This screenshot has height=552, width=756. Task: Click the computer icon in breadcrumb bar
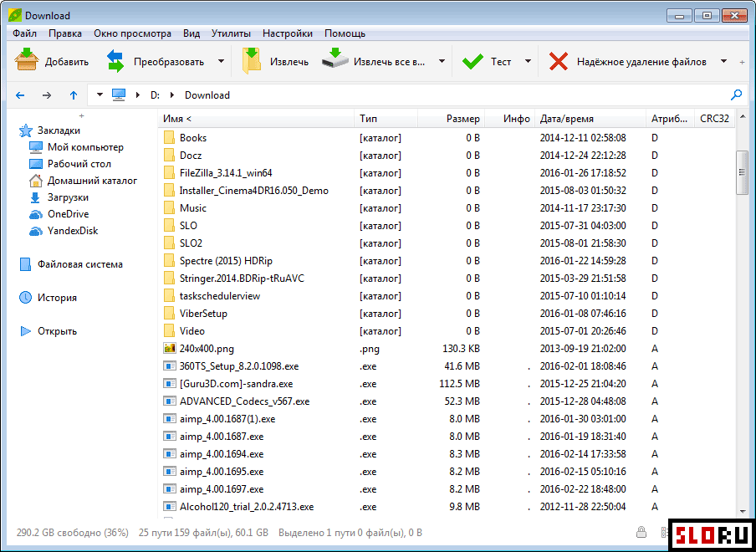click(119, 95)
